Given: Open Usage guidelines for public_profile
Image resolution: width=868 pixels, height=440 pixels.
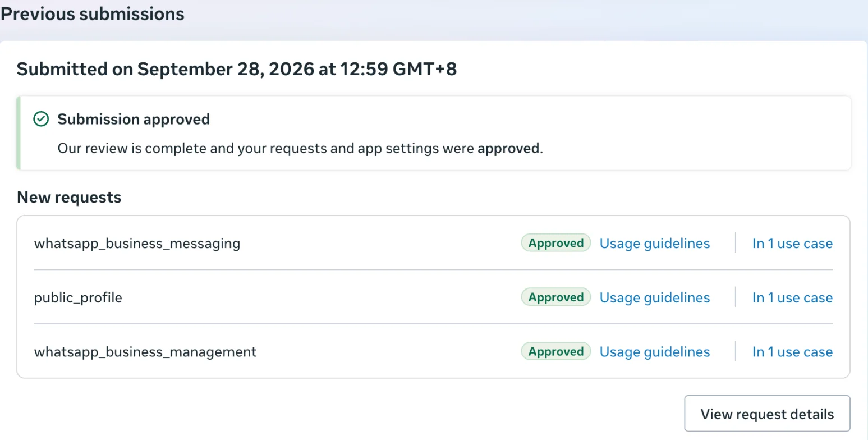Looking at the screenshot, I should 655,297.
